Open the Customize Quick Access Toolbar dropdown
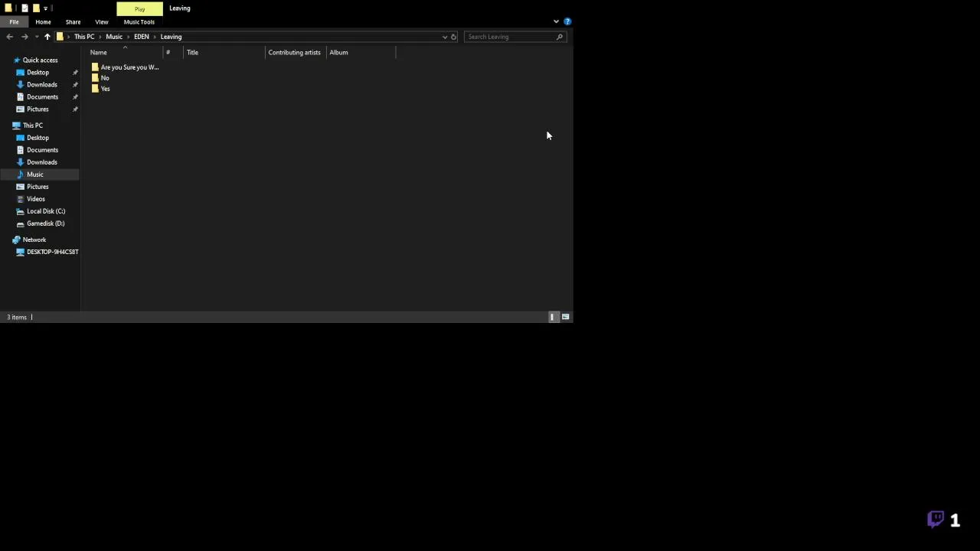This screenshot has width=980, height=551. click(x=45, y=8)
